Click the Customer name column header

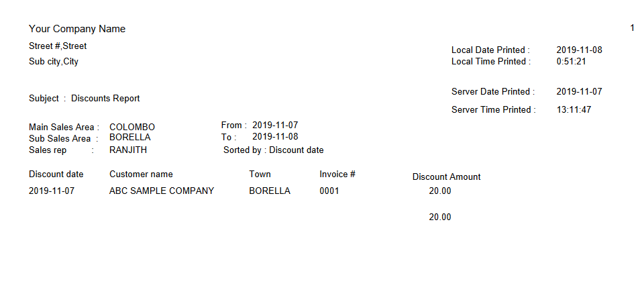[141, 174]
